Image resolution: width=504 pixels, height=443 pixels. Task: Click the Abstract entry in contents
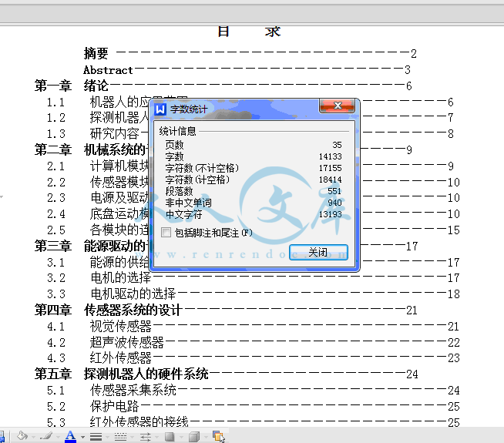coord(108,70)
